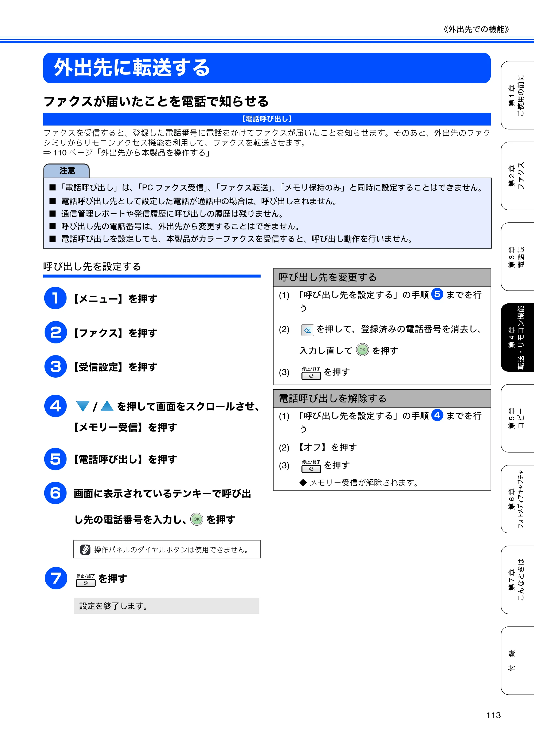Click the 注意 caution label
Screen dimensions: 534x756
tap(66, 171)
